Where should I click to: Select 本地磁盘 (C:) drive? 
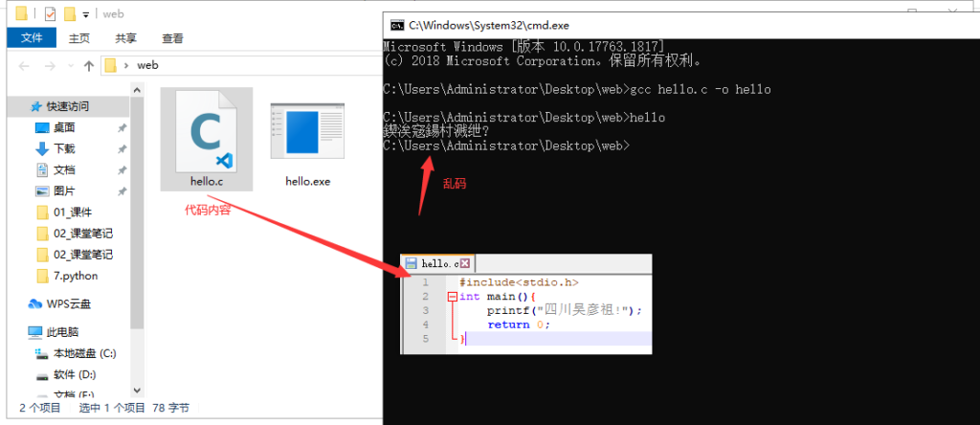[x=84, y=353]
